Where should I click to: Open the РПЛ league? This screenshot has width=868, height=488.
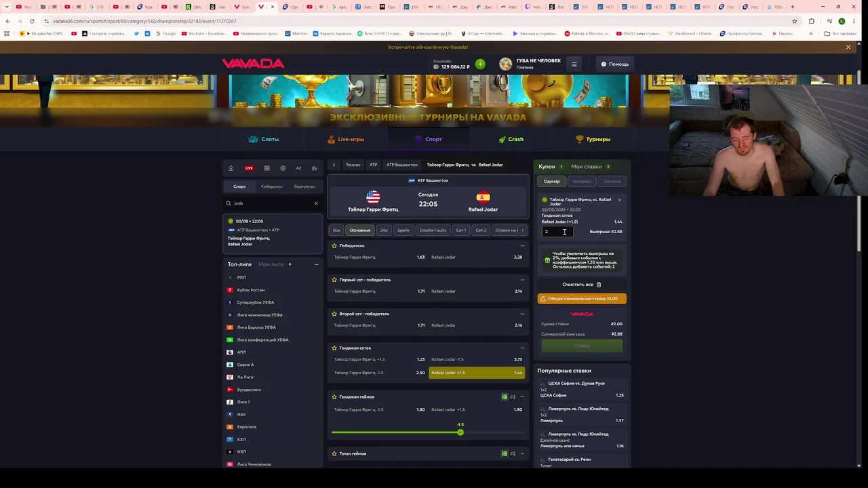pos(241,277)
